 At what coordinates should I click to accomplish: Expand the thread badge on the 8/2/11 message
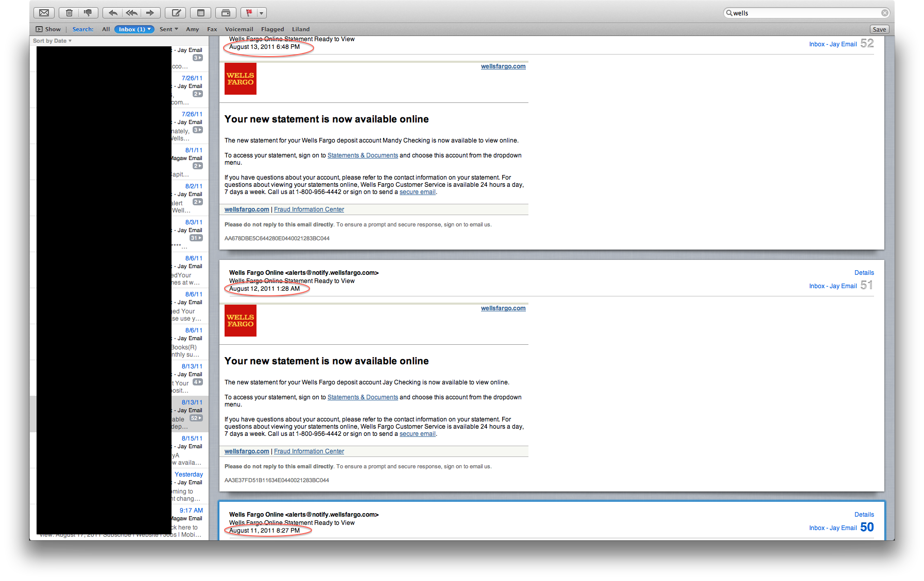point(198,202)
